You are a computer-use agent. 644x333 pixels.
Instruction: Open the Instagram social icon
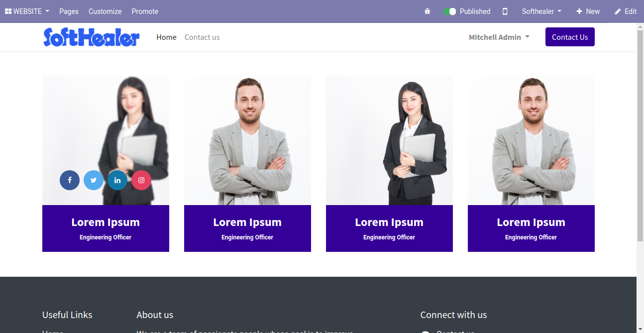point(141,180)
